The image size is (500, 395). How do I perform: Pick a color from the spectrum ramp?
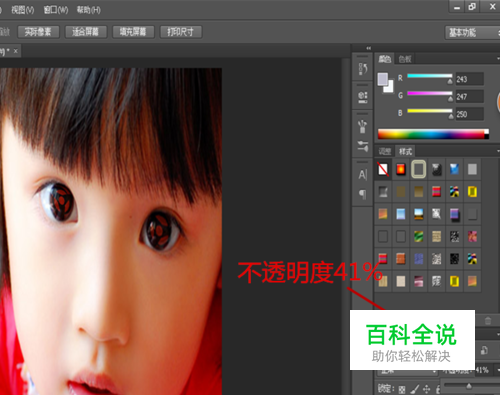pyautogui.click(x=433, y=134)
